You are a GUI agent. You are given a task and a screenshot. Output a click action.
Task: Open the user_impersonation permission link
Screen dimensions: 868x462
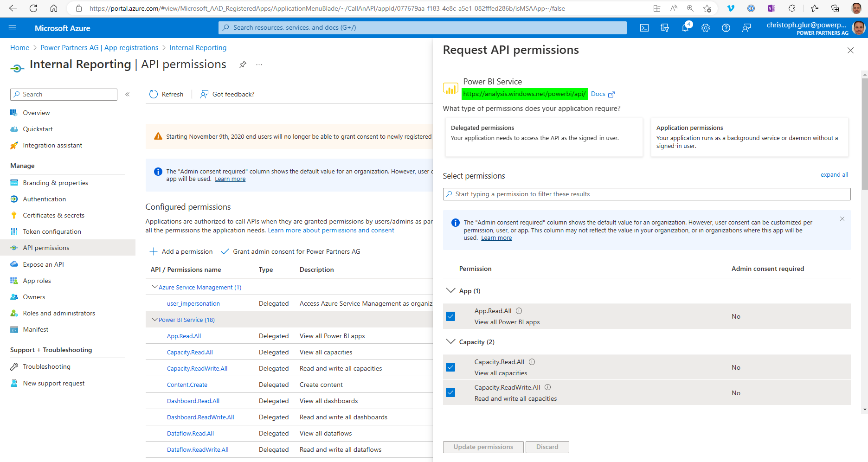193,303
